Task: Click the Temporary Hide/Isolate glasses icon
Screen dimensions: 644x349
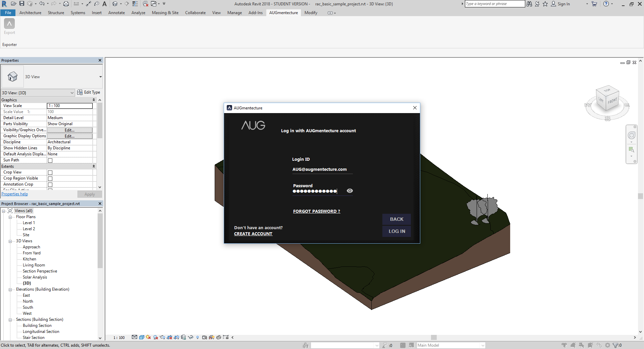Action: [x=191, y=337]
